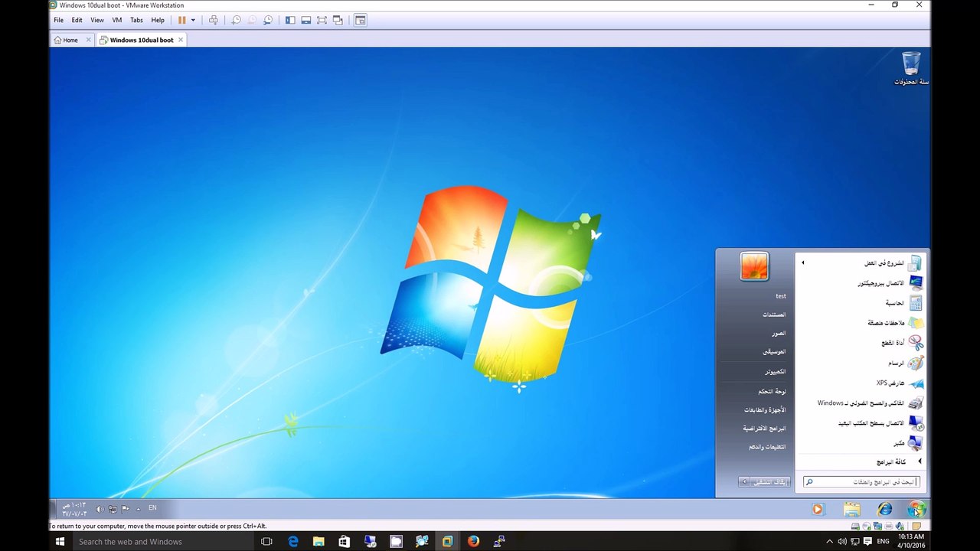Toggle the VMware thumbnail bar

coord(306,20)
